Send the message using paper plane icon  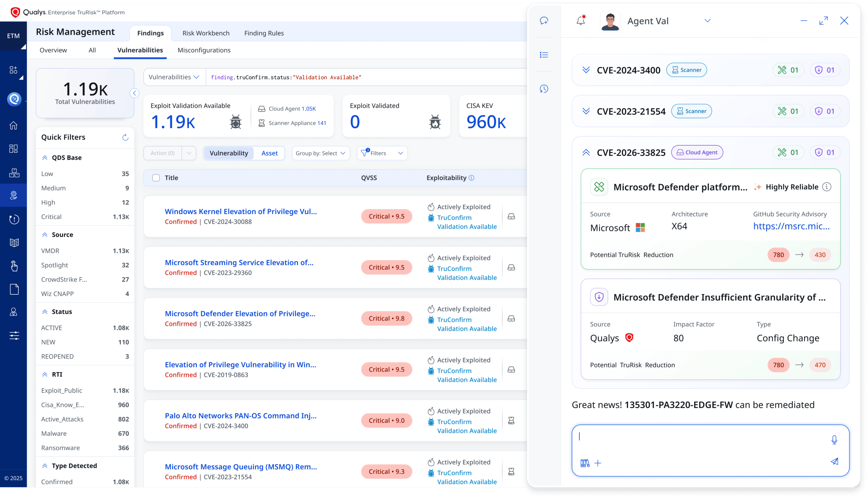coord(834,462)
